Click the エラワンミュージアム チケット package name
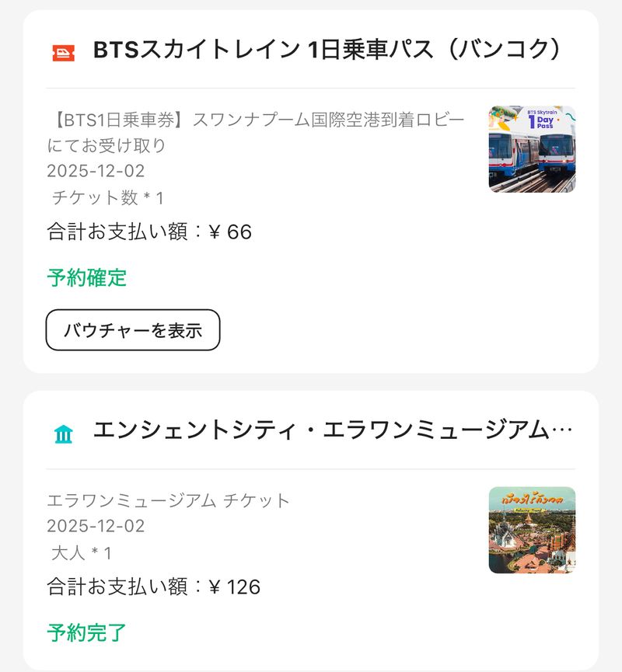The width and height of the screenshot is (622, 672). (x=168, y=500)
